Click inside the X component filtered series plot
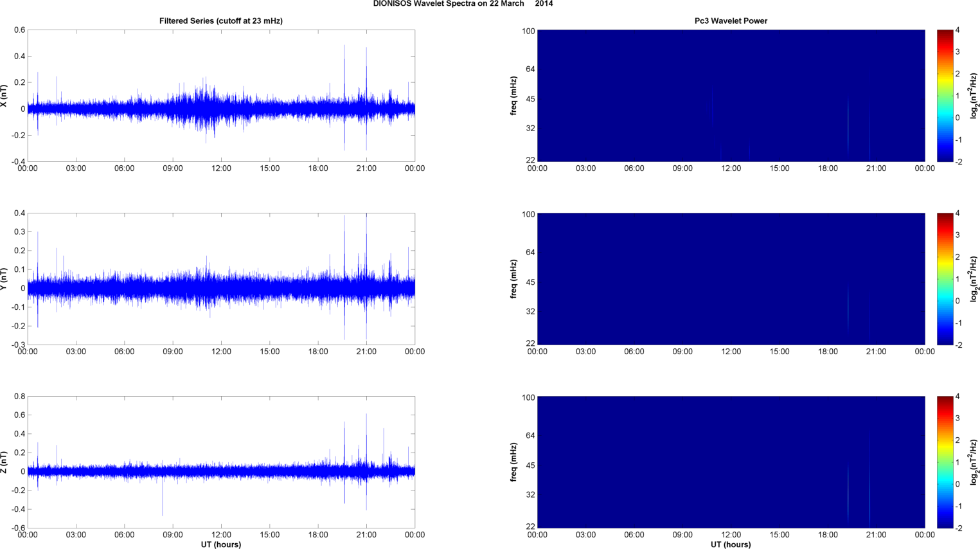 coord(220,96)
